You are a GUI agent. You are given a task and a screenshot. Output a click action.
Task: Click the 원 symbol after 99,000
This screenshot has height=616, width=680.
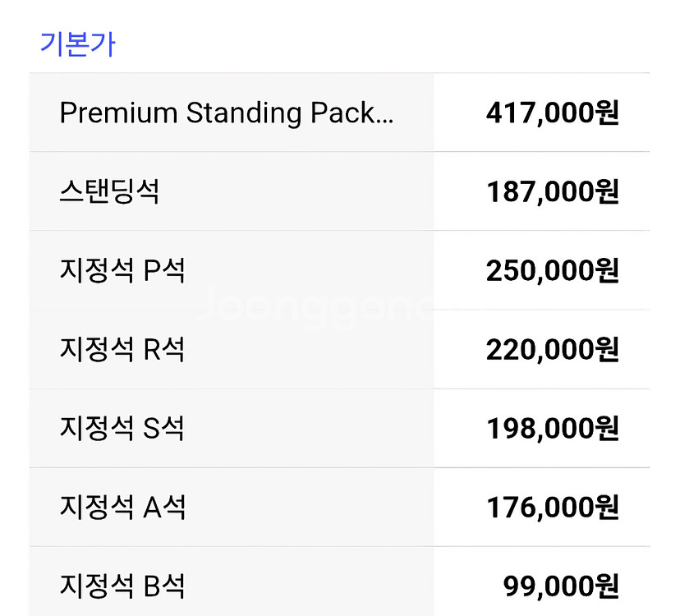607,586
